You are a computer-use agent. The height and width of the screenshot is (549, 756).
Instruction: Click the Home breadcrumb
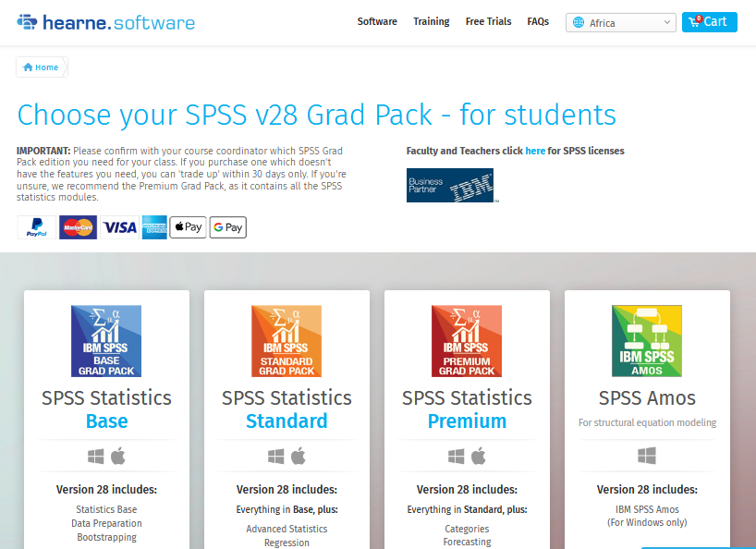(x=41, y=67)
